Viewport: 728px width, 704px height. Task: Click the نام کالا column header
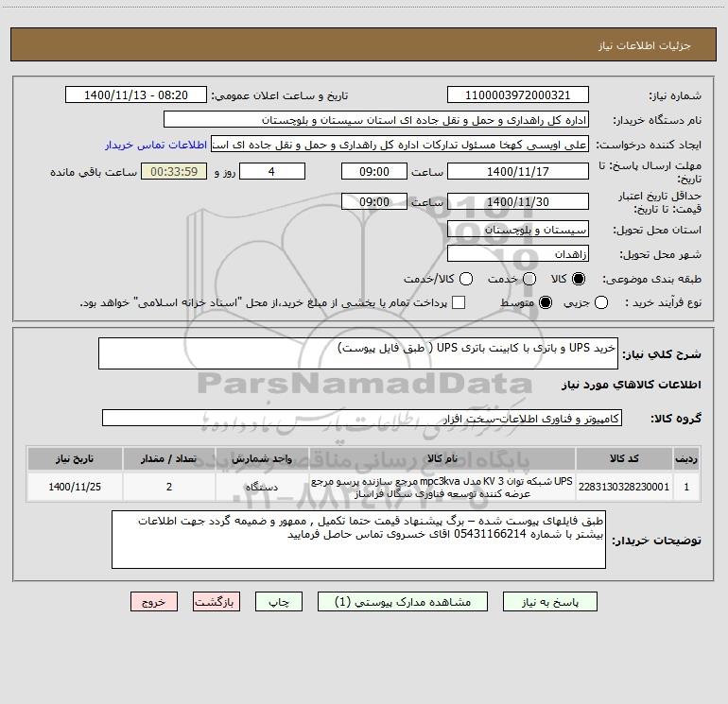[x=442, y=459]
